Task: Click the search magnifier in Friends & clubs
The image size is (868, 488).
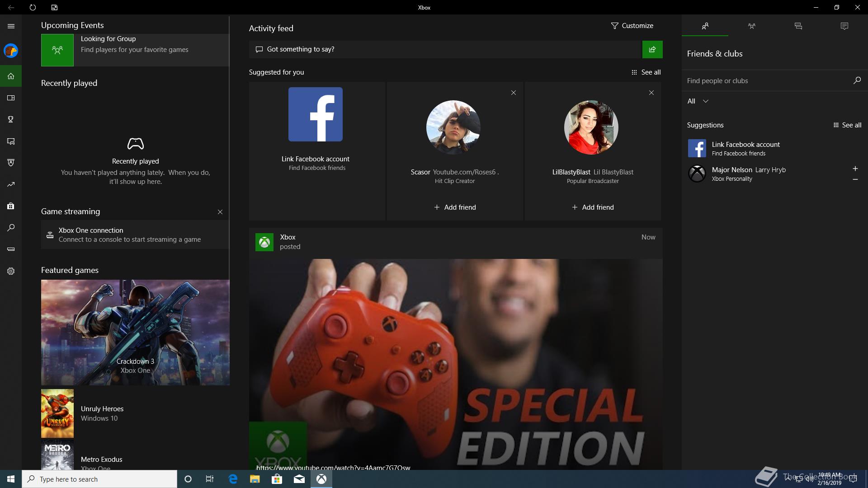Action: point(857,80)
